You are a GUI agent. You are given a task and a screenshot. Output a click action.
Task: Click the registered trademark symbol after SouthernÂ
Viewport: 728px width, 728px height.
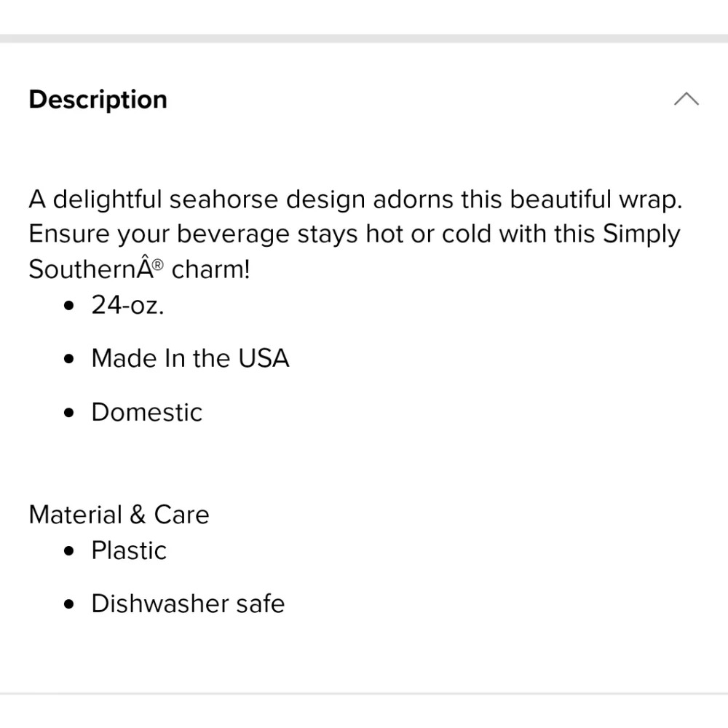(157, 265)
